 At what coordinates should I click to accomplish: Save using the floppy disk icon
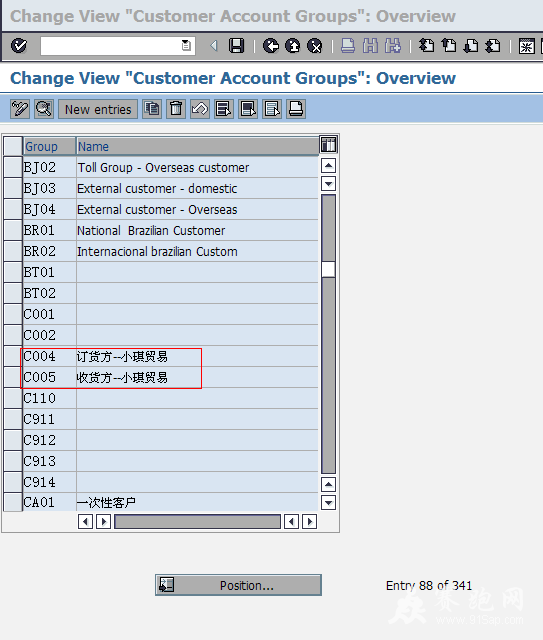[x=236, y=46]
